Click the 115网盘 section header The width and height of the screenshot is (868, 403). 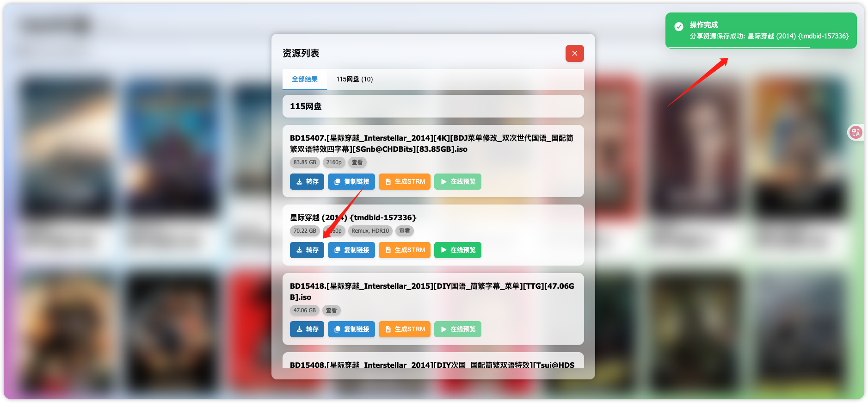433,106
